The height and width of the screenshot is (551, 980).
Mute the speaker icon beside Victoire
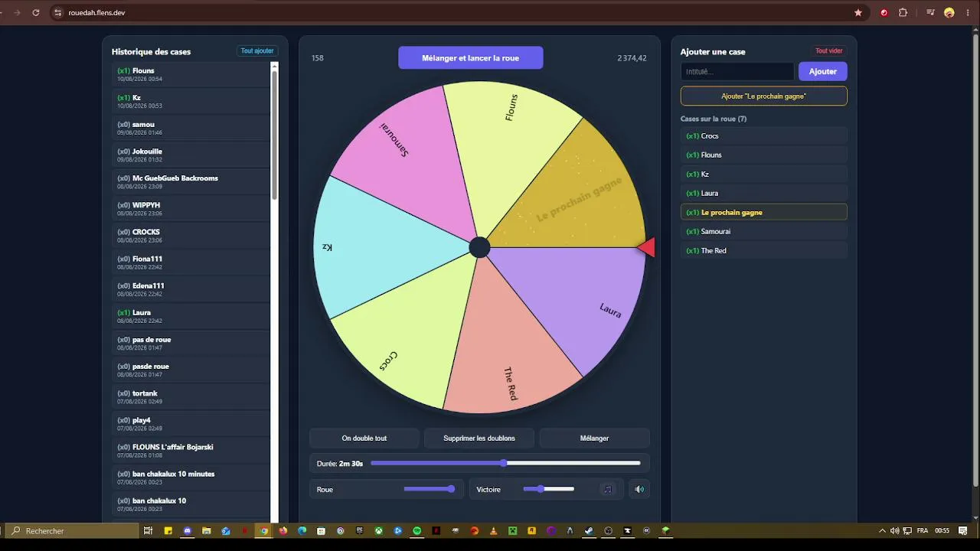[639, 489]
